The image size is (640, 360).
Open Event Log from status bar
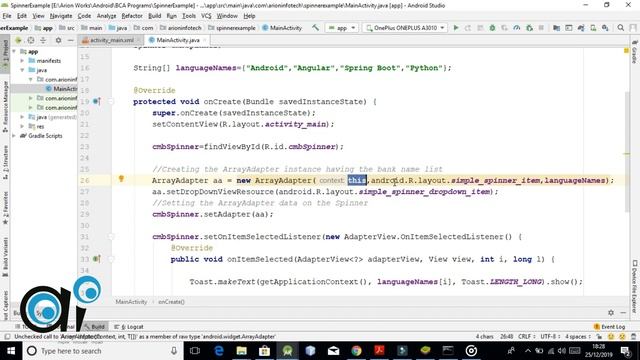tap(609, 327)
